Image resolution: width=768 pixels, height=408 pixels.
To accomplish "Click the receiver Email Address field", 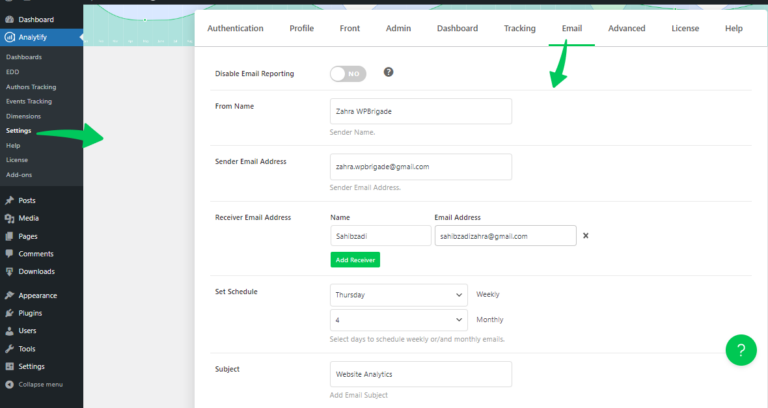I will pos(505,236).
